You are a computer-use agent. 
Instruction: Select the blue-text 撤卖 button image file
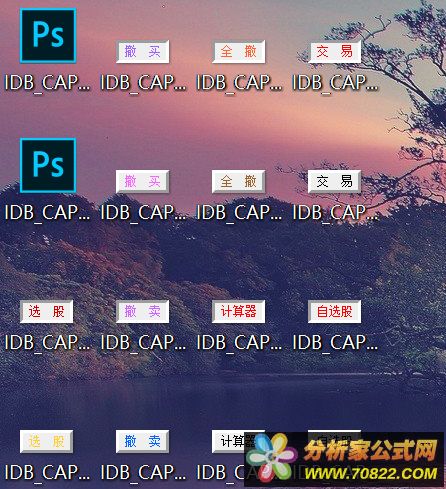pos(143,442)
